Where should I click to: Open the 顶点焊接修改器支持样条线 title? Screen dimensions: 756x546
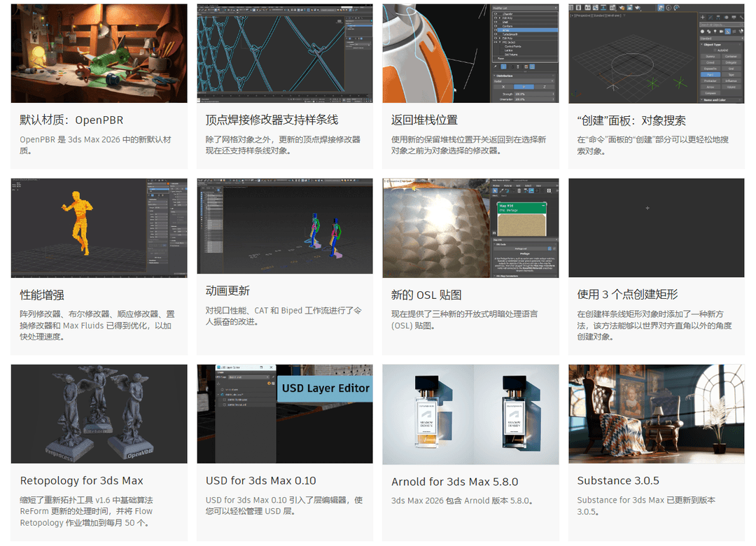(272, 120)
